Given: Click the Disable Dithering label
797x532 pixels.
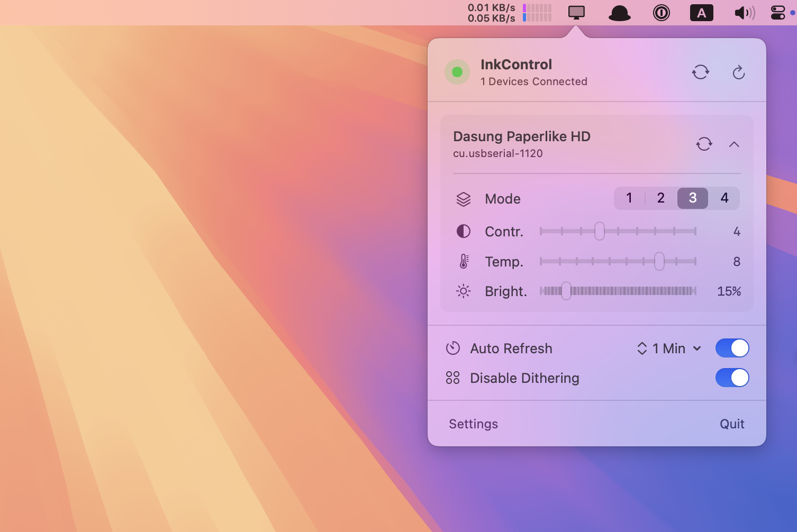Looking at the screenshot, I should [x=524, y=378].
